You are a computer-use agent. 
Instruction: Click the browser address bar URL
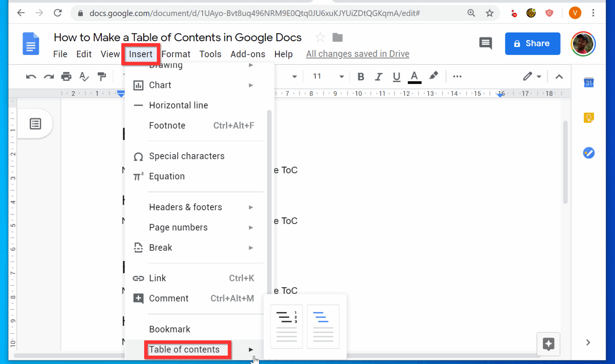click(255, 13)
